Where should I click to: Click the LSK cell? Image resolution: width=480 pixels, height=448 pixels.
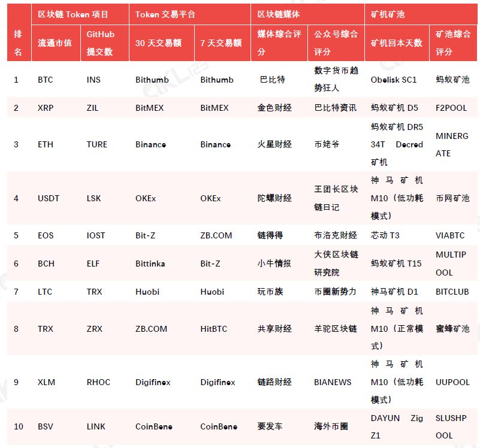click(x=93, y=198)
